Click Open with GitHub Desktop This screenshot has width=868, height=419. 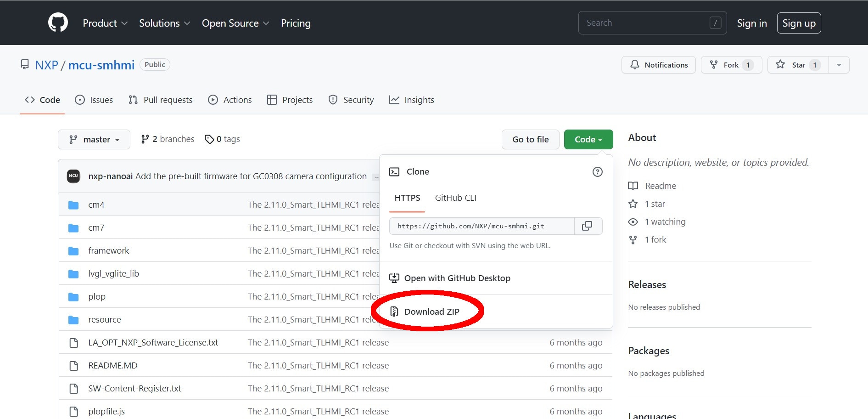[457, 278]
